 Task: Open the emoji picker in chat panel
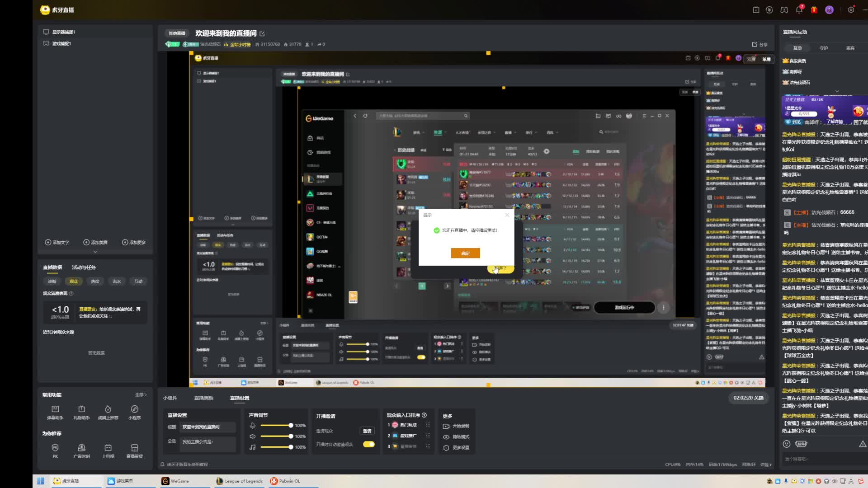787,444
